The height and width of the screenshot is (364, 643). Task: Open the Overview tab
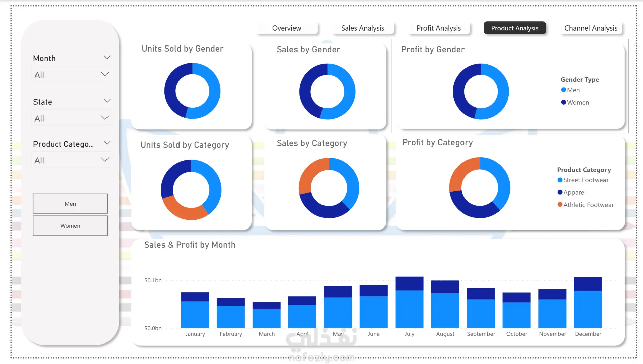[287, 28]
